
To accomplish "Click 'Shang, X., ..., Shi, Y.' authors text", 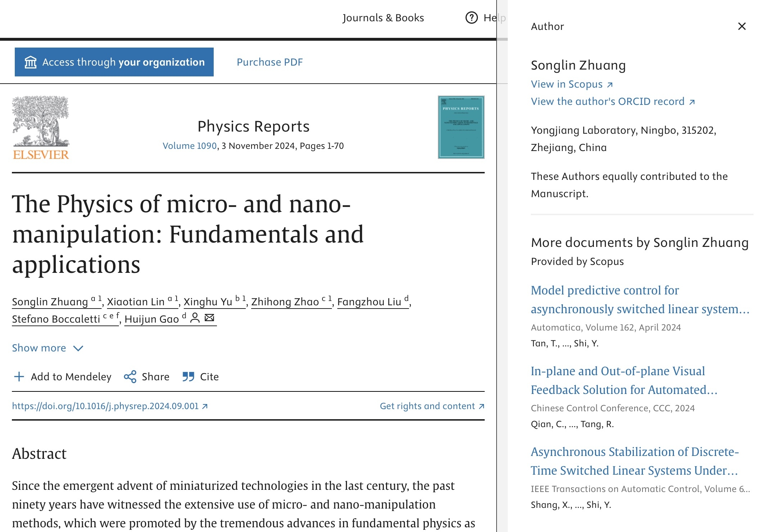I will 571,505.
